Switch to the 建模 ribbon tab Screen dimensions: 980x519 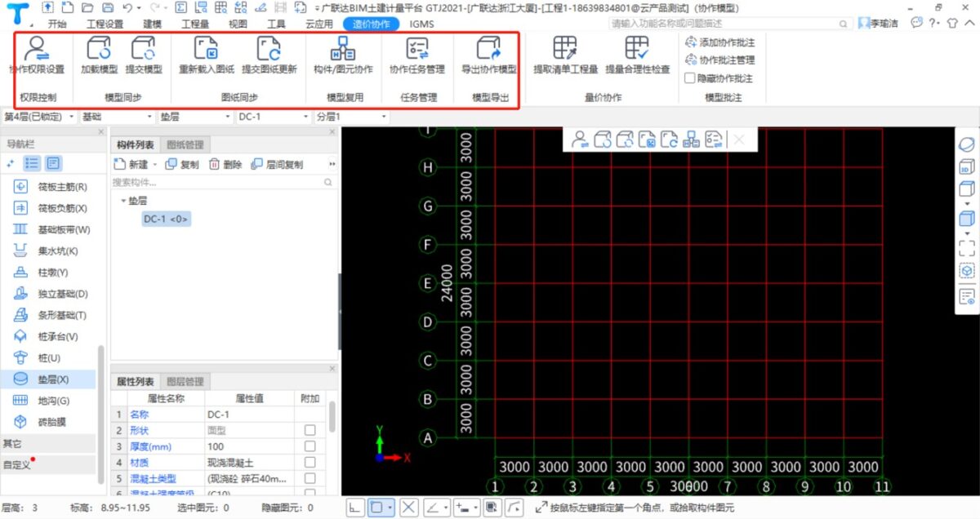point(152,24)
